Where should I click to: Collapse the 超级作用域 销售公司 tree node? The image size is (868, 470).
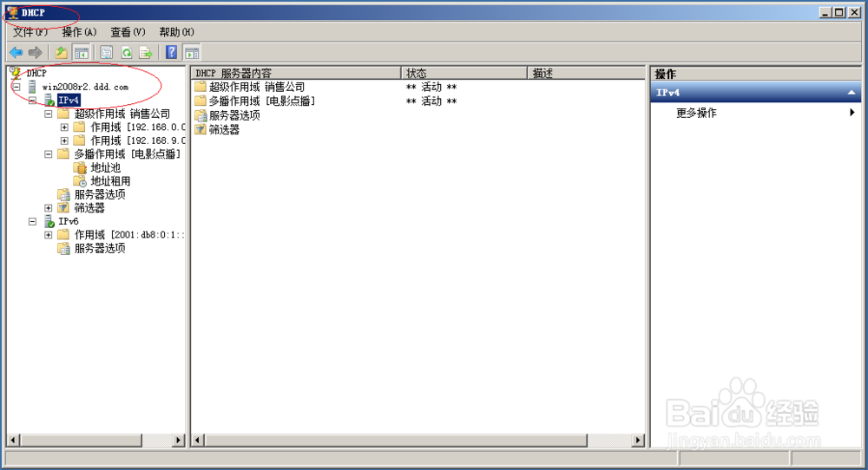point(49,114)
